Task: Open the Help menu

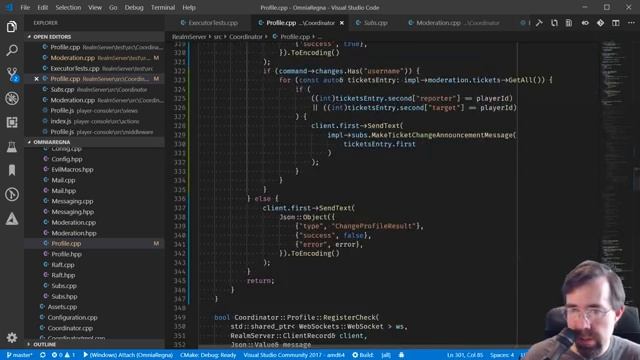Action: tap(189, 7)
